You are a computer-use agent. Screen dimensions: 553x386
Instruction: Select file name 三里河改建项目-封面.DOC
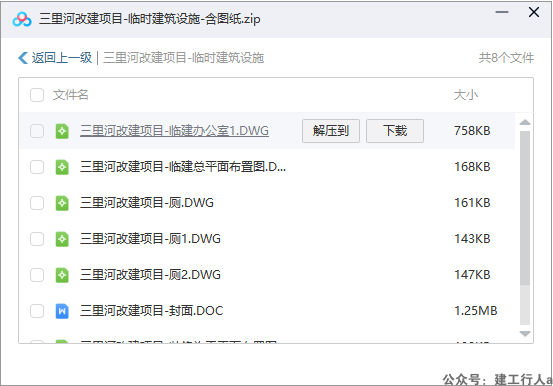[152, 311]
